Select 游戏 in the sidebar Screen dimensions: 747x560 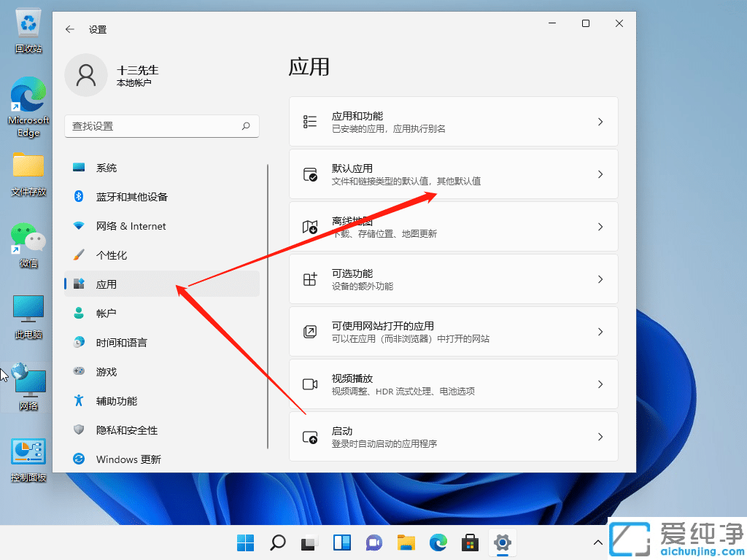click(107, 371)
